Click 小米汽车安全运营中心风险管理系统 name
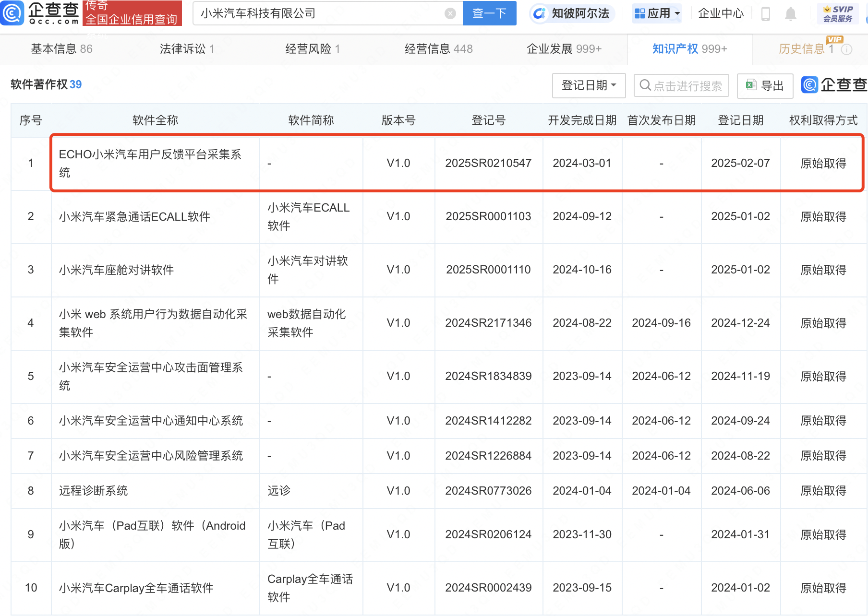This screenshot has height=616, width=868. (x=151, y=456)
